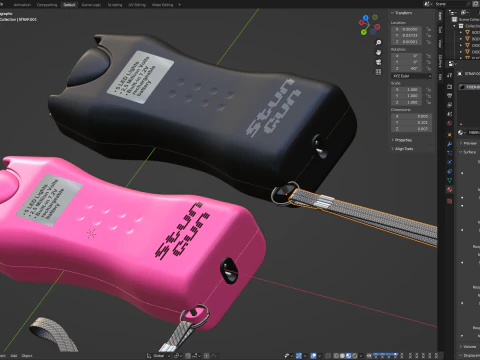This screenshot has width=480, height=360.
Task: Click the Scene name field
Action: (451, 4)
